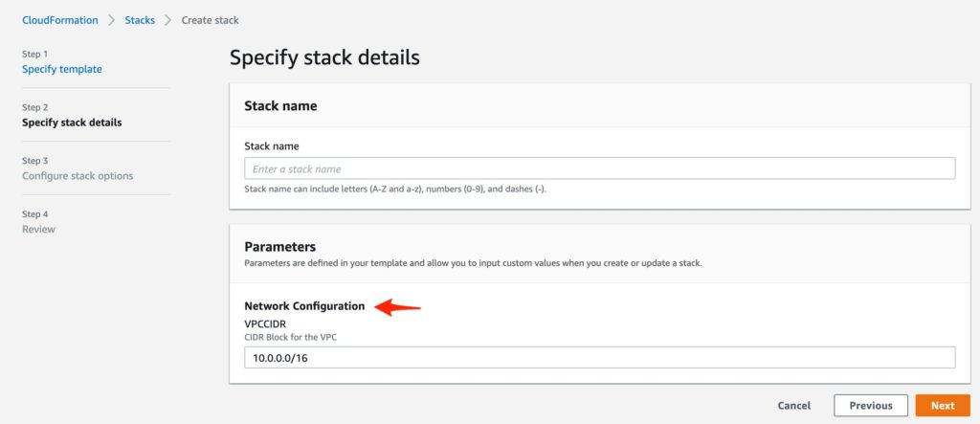
Task: Proceed with the orange Next button
Action: (x=943, y=405)
